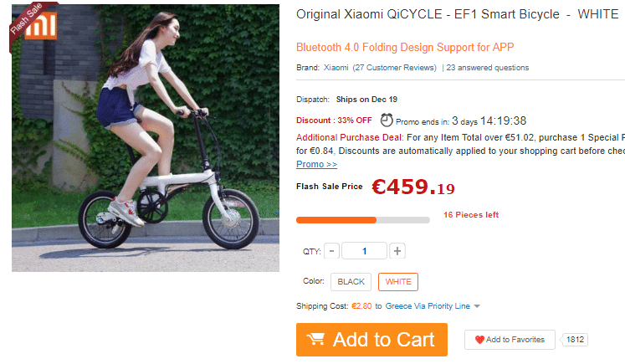Increase quantity with the plus button
625x364 pixels.
click(x=397, y=251)
